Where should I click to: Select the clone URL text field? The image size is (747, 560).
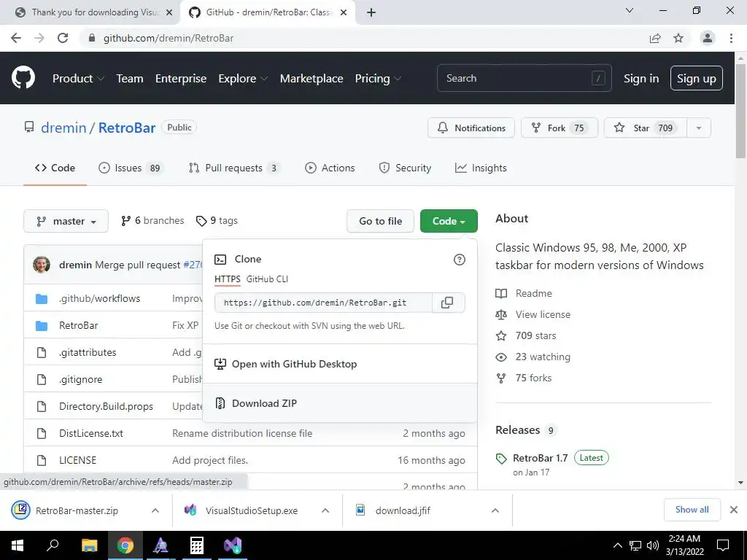coord(323,303)
